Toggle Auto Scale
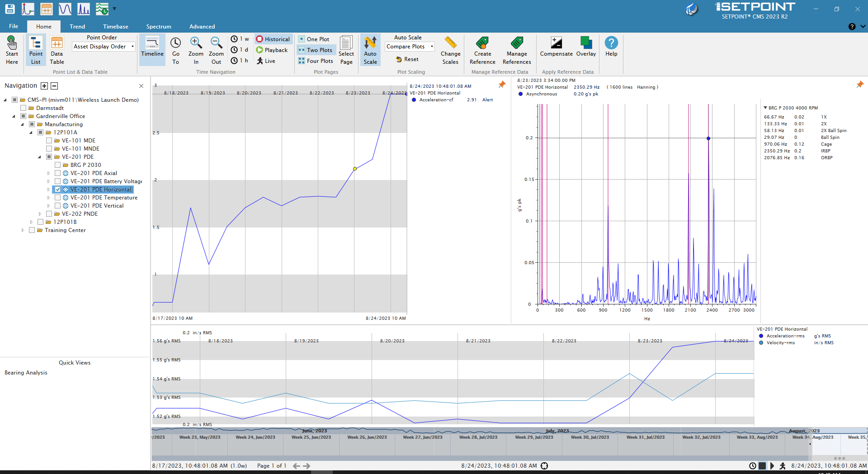Image resolution: width=868 pixels, height=474 pixels. click(370, 50)
